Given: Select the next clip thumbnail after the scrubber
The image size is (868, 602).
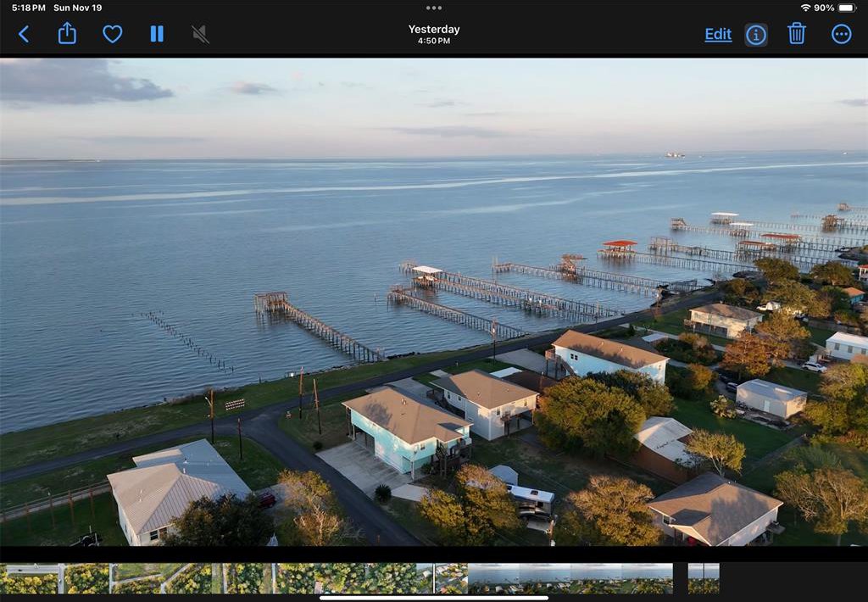Looking at the screenshot, I should (704, 579).
